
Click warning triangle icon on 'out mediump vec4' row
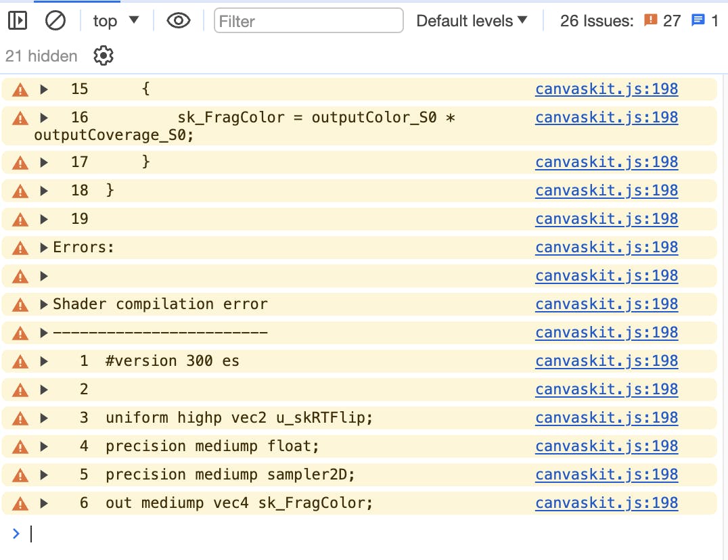[20, 503]
